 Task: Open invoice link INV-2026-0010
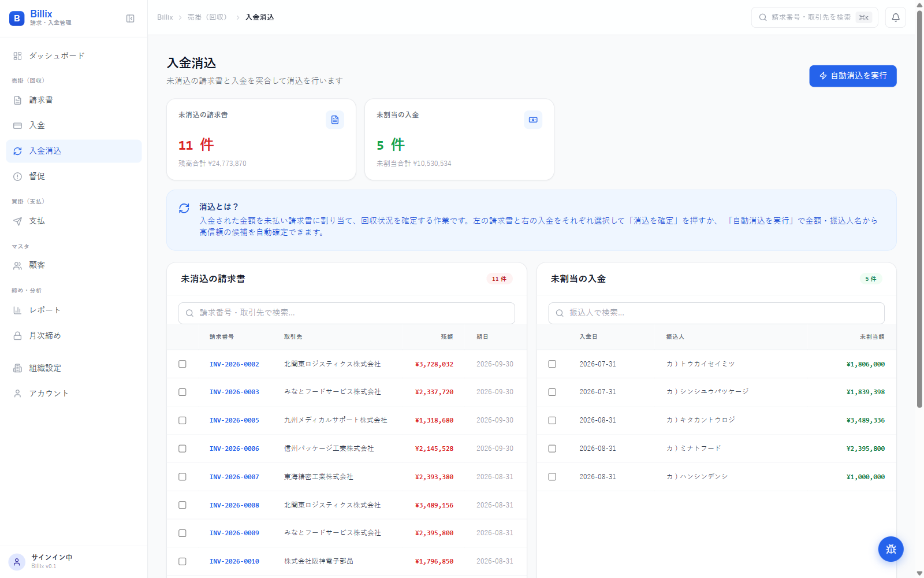pyautogui.click(x=234, y=561)
